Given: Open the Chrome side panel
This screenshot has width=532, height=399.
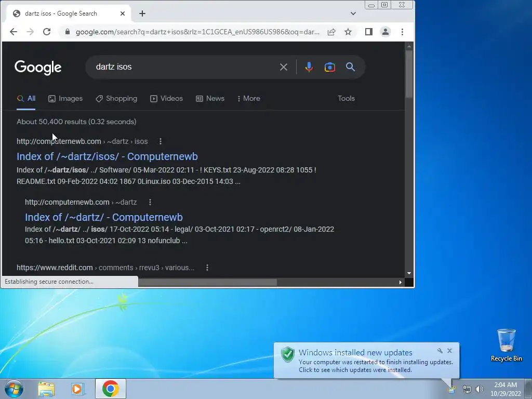Looking at the screenshot, I should pyautogui.click(x=369, y=32).
